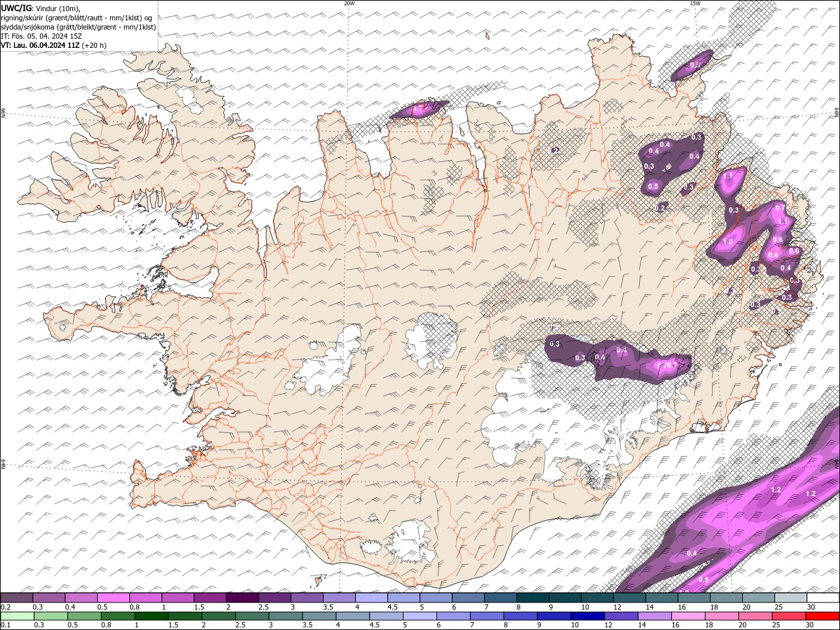Pick the light violet 14 swatch in lower legend
This screenshot has height=630, width=840.
point(654,616)
